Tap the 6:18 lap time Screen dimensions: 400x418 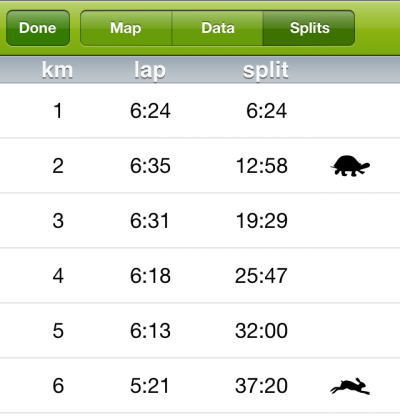point(150,276)
